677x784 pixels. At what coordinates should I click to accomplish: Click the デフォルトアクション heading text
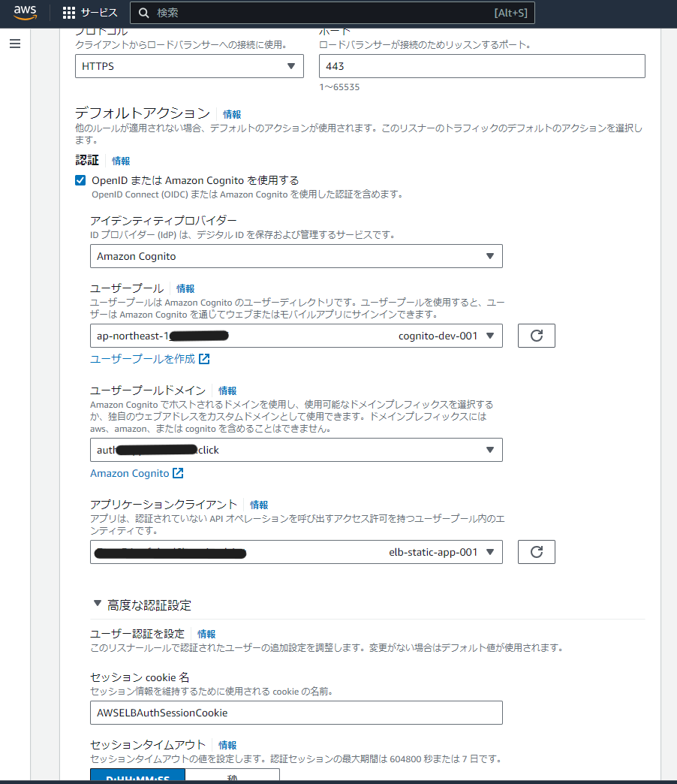pyautogui.click(x=143, y=113)
